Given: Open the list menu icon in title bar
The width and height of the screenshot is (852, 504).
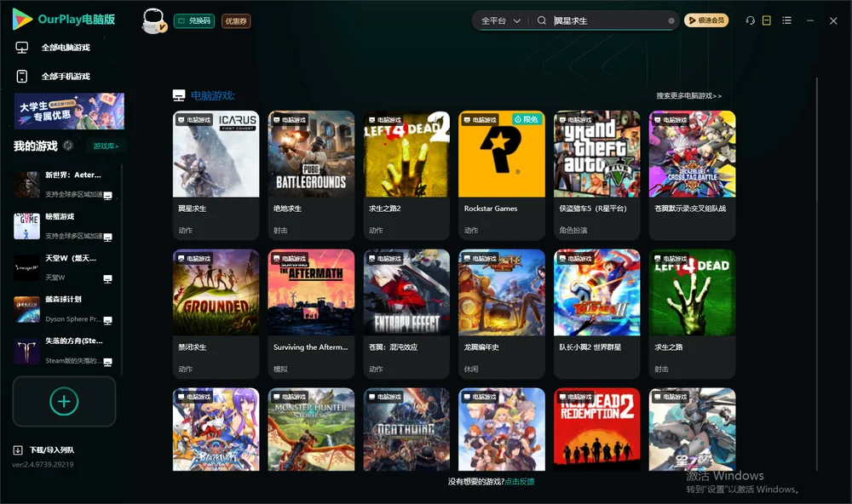Looking at the screenshot, I should (786, 20).
